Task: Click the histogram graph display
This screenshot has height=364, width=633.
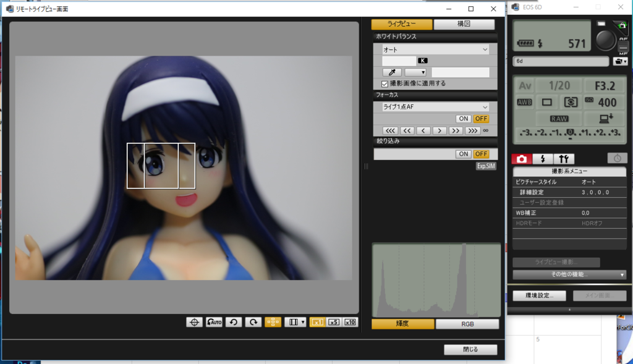Action: (436, 280)
